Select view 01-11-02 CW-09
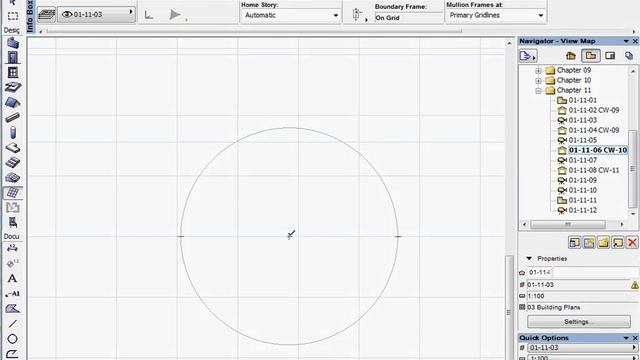640x360 pixels. [594, 110]
